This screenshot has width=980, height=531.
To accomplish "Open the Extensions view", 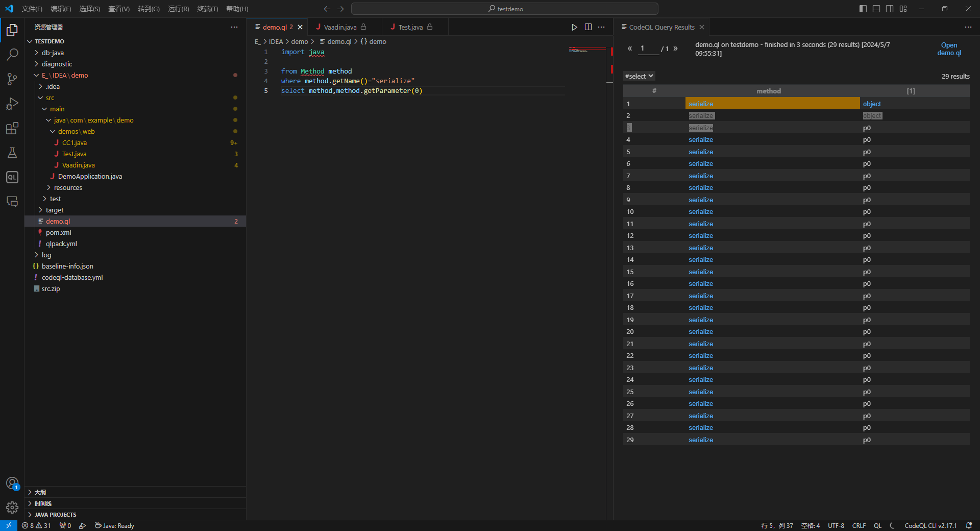I will pyautogui.click(x=12, y=128).
